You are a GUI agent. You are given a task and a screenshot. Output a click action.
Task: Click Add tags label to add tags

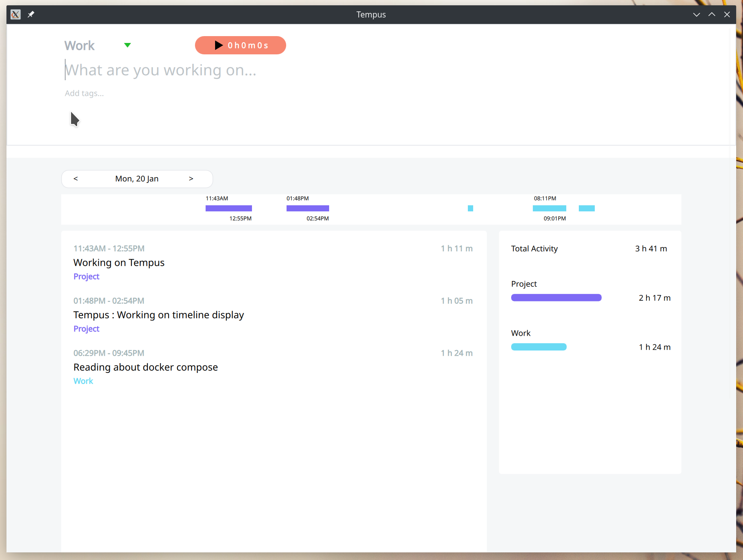84,93
